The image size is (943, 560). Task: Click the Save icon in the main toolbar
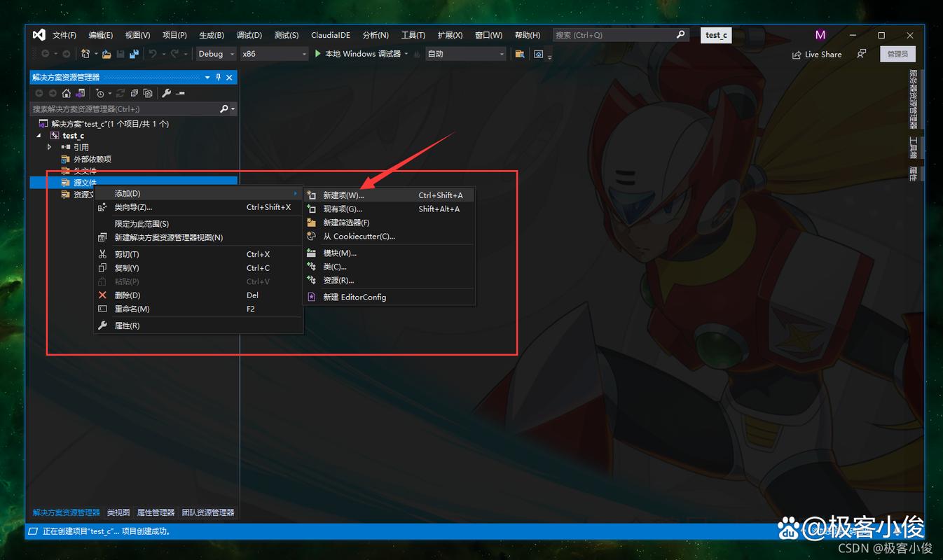121,54
